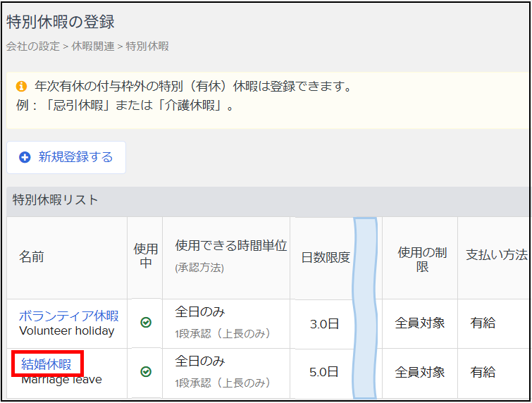Click the green check icon for ボランティア休暇
The width and height of the screenshot is (532, 403).
pyautogui.click(x=146, y=323)
